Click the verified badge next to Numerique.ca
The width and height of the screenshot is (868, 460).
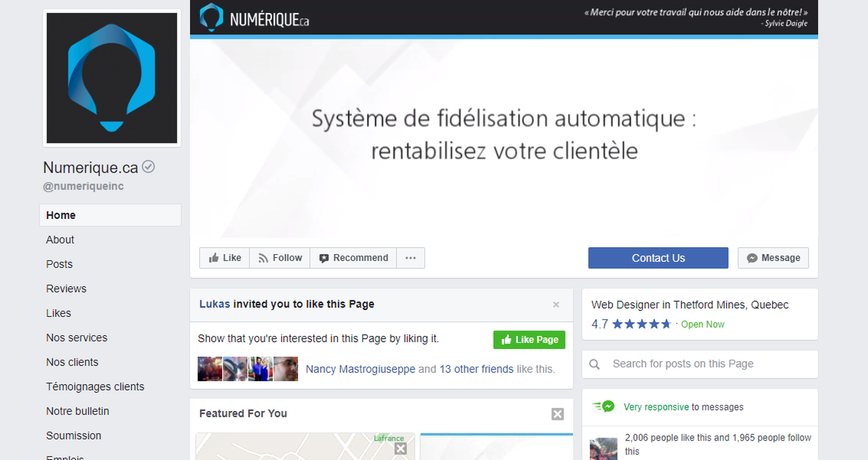coord(148,167)
